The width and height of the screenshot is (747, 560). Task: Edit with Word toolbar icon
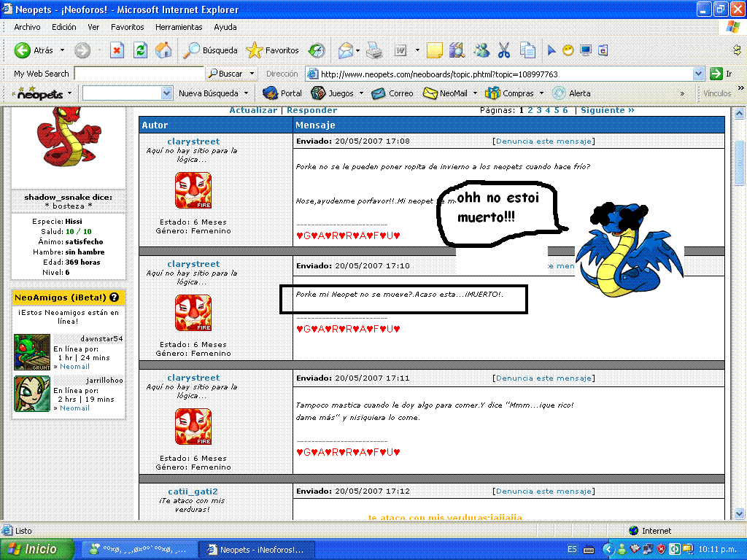click(x=400, y=50)
